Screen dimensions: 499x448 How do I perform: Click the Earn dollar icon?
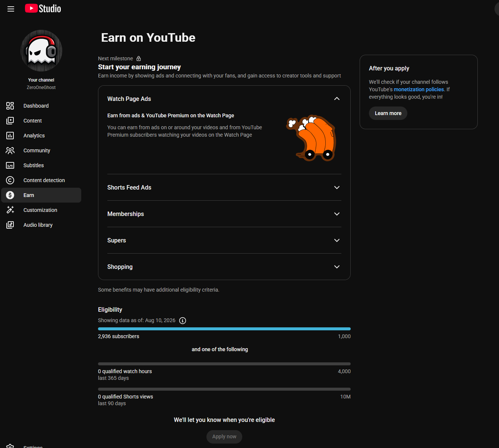coord(10,195)
